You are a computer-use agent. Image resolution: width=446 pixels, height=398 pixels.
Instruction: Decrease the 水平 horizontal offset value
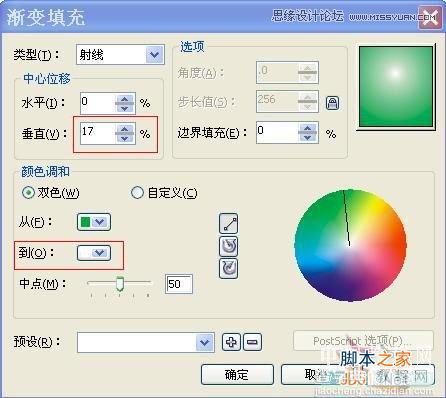click(125, 108)
